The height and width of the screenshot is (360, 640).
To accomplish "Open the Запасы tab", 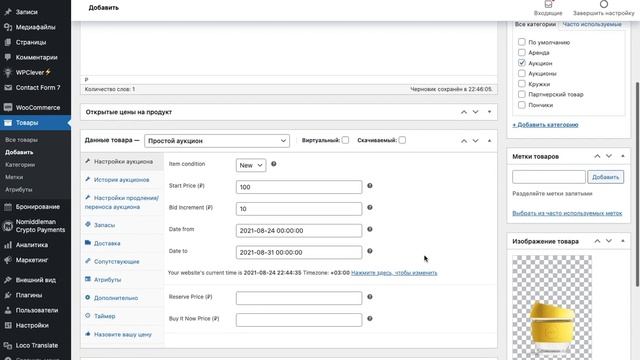I will [x=104, y=225].
